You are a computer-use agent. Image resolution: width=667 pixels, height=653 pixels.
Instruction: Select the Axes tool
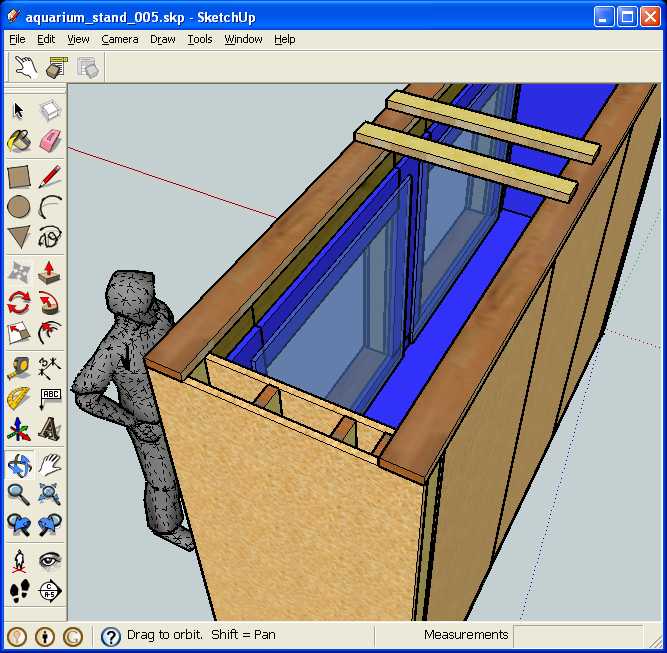(x=19, y=429)
